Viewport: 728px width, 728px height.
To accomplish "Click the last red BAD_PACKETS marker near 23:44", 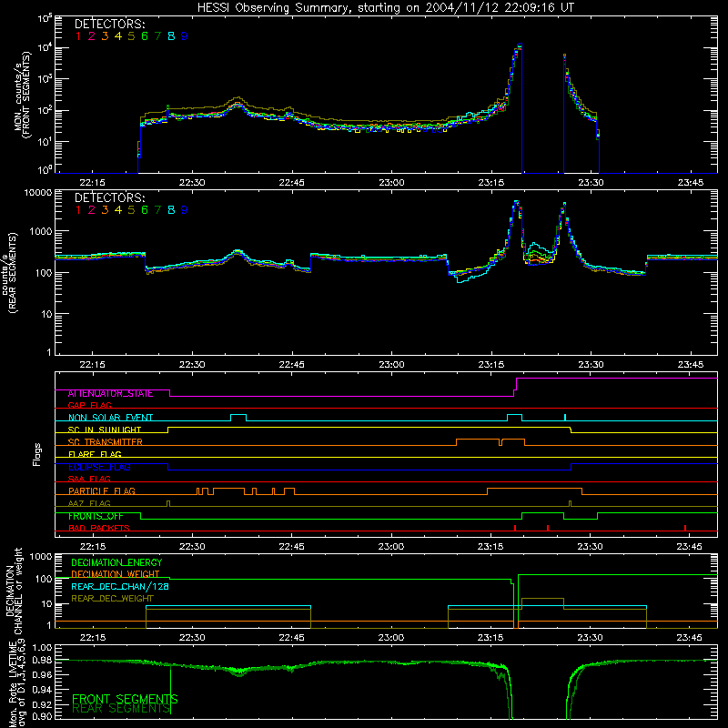I will [685, 528].
